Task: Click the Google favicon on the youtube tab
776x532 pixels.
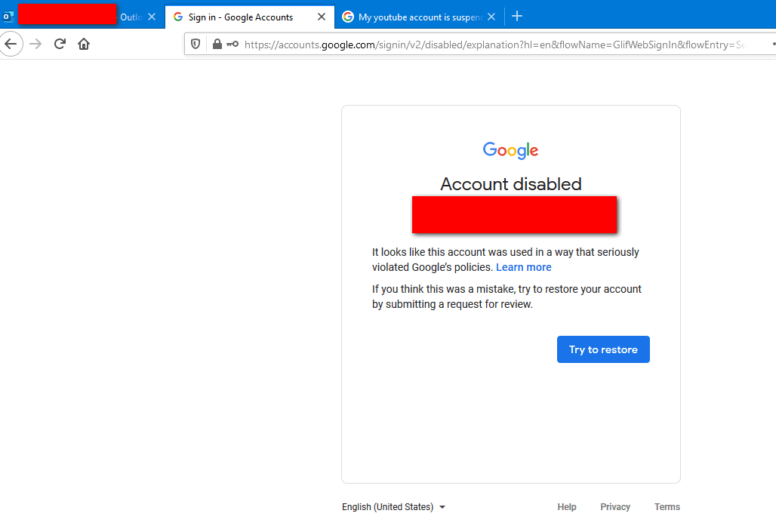Action: tap(348, 17)
